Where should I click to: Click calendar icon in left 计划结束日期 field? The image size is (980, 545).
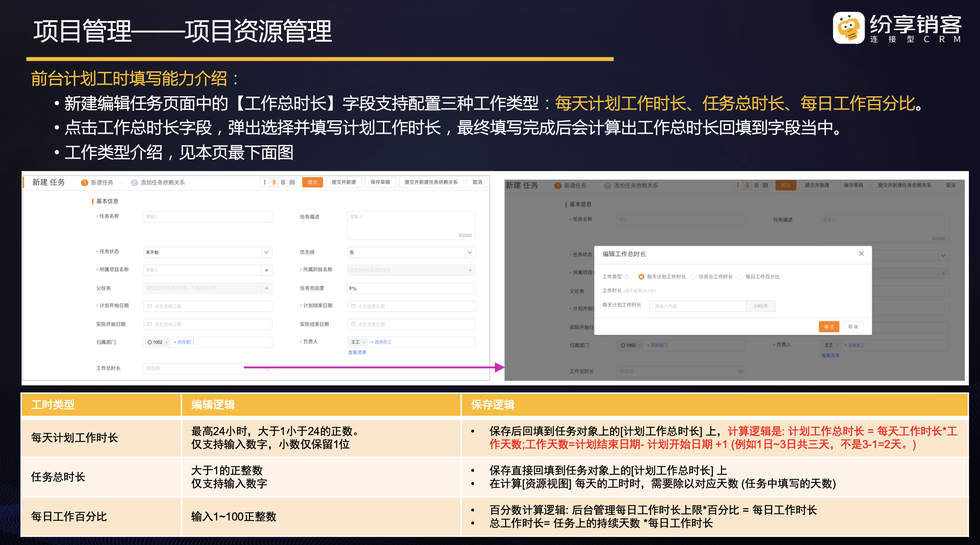tap(353, 306)
